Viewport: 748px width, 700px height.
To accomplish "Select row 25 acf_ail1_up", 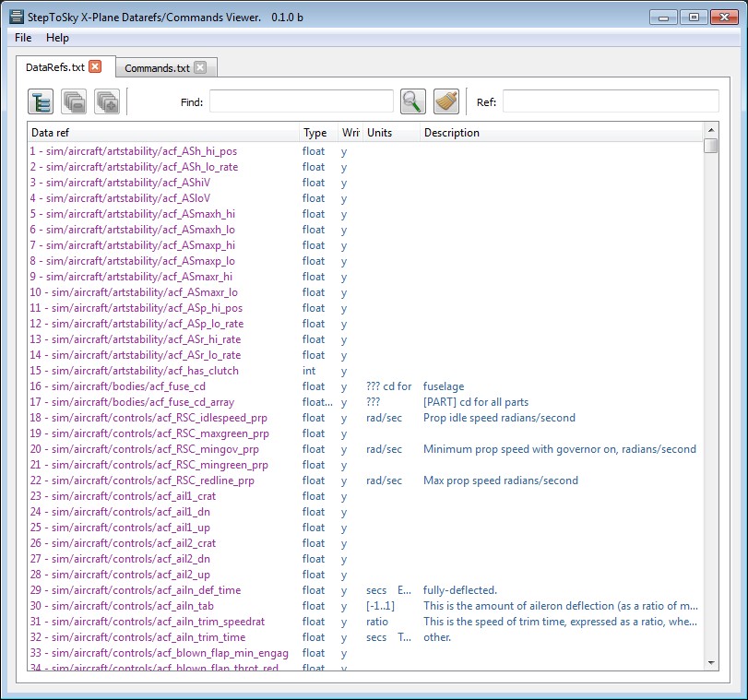I will coord(365,528).
